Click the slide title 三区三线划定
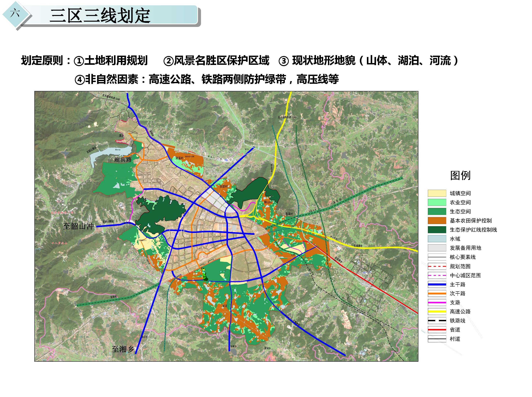This screenshot has height=397, width=532. [100, 16]
